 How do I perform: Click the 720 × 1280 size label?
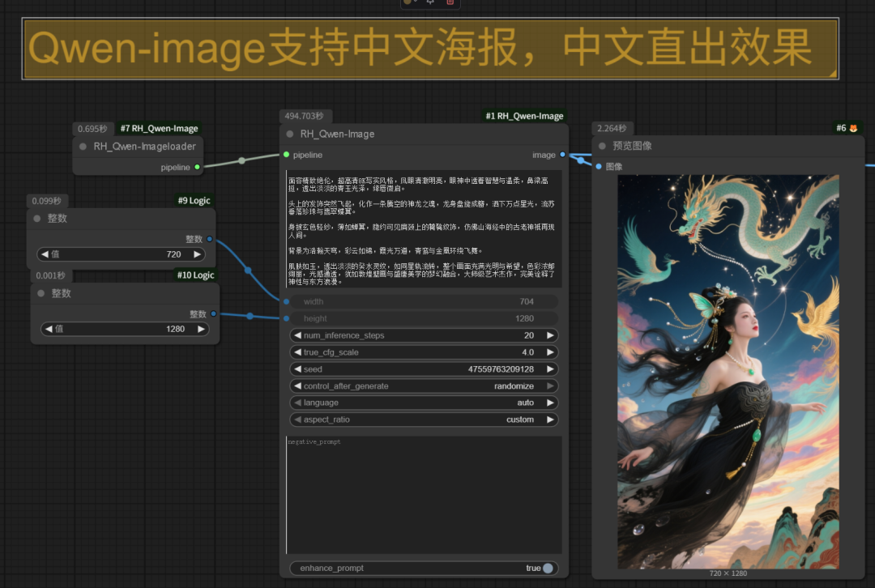point(728,573)
